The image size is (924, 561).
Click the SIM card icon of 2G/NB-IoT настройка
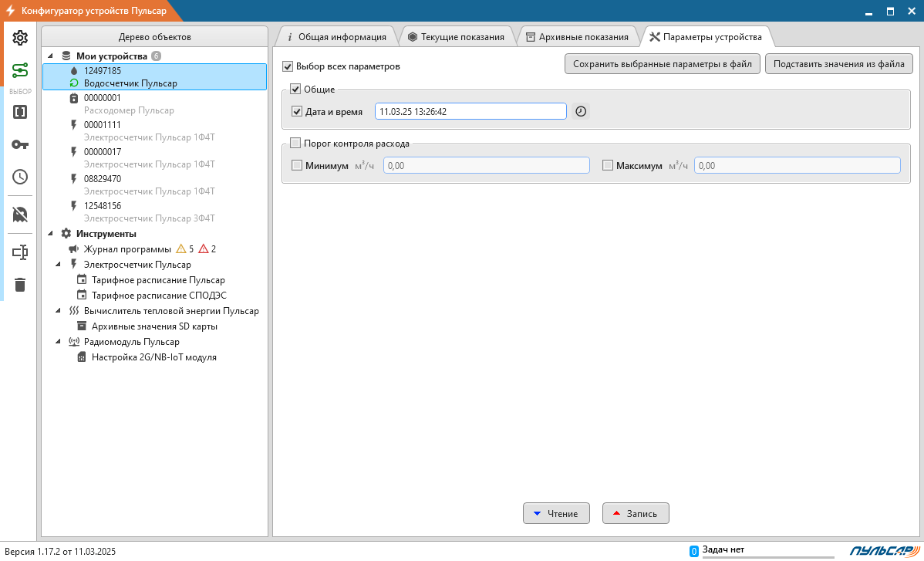point(82,357)
